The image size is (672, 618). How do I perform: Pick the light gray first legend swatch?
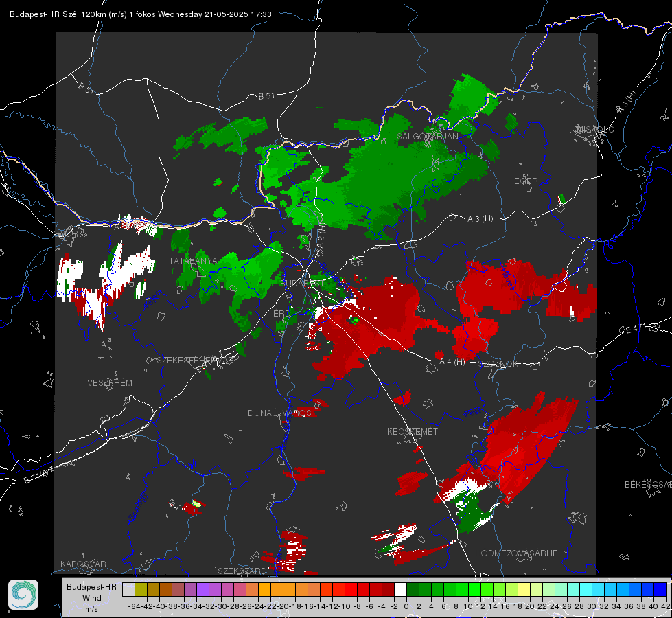[x=128, y=589]
